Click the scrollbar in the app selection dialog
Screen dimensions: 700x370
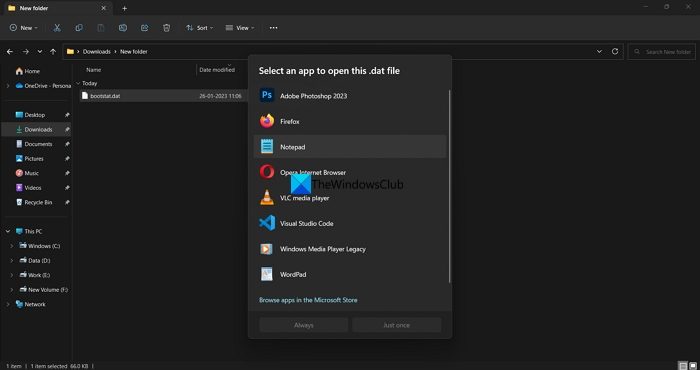pos(449,186)
